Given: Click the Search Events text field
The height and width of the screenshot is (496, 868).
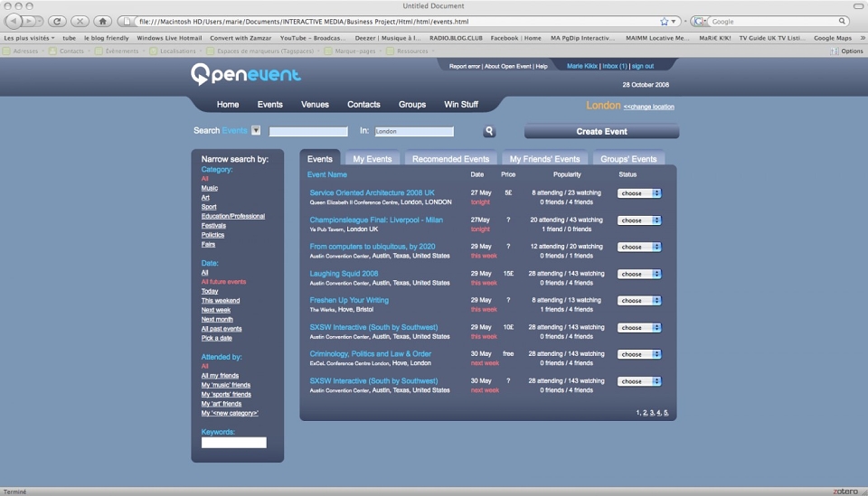Looking at the screenshot, I should click(308, 131).
